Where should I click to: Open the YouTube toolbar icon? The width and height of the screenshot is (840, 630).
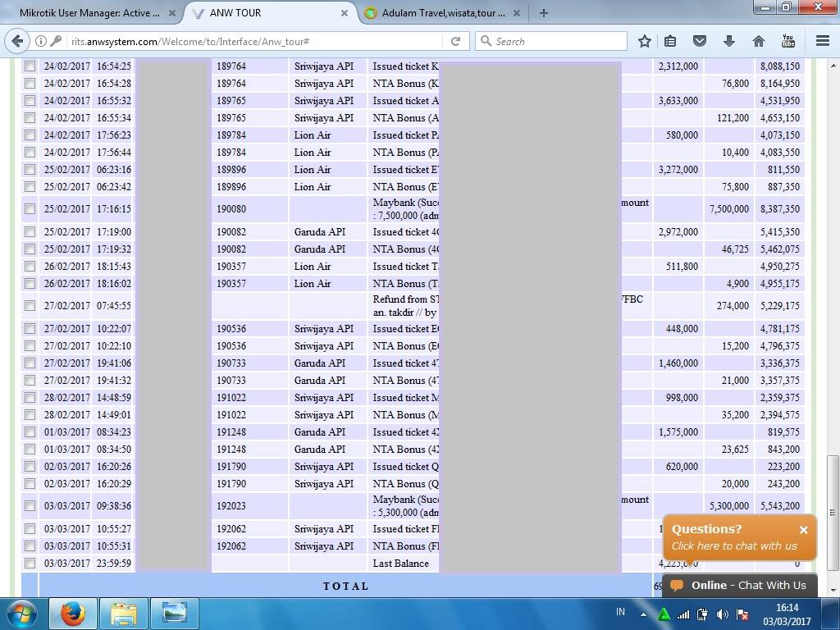788,41
